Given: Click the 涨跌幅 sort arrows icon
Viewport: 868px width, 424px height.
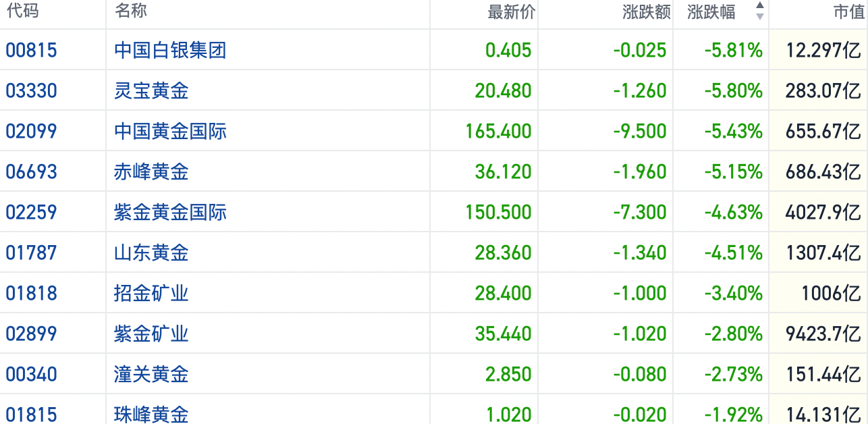Looking at the screenshot, I should [x=759, y=11].
